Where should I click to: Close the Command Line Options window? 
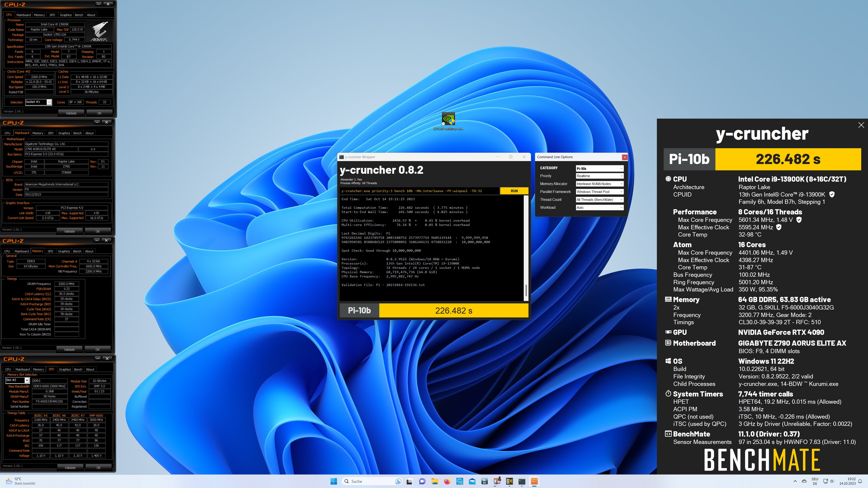(625, 157)
